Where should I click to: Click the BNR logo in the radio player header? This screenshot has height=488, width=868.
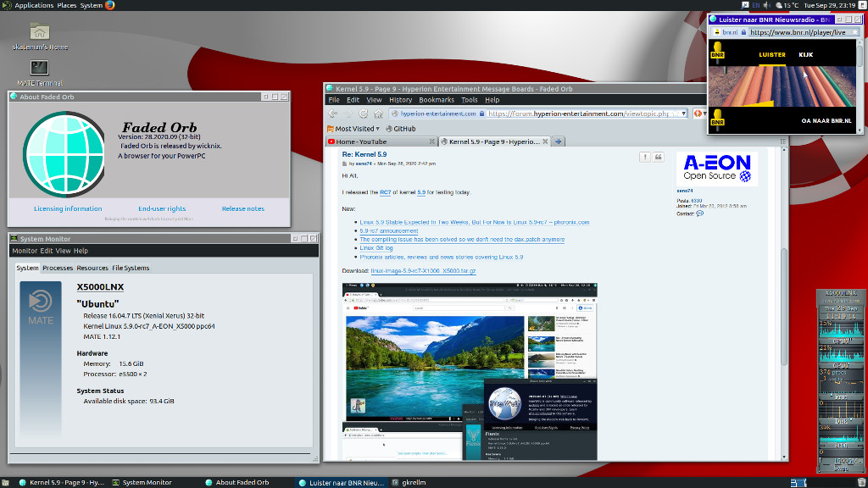[x=717, y=52]
